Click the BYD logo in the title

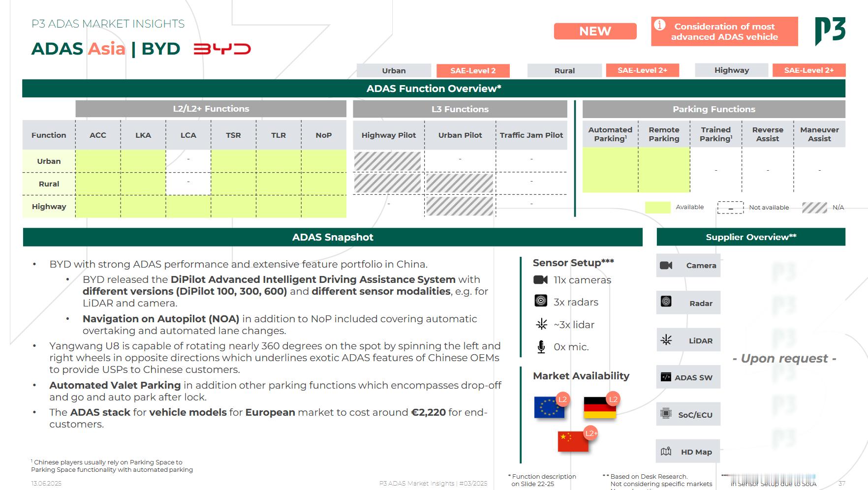(x=222, y=49)
